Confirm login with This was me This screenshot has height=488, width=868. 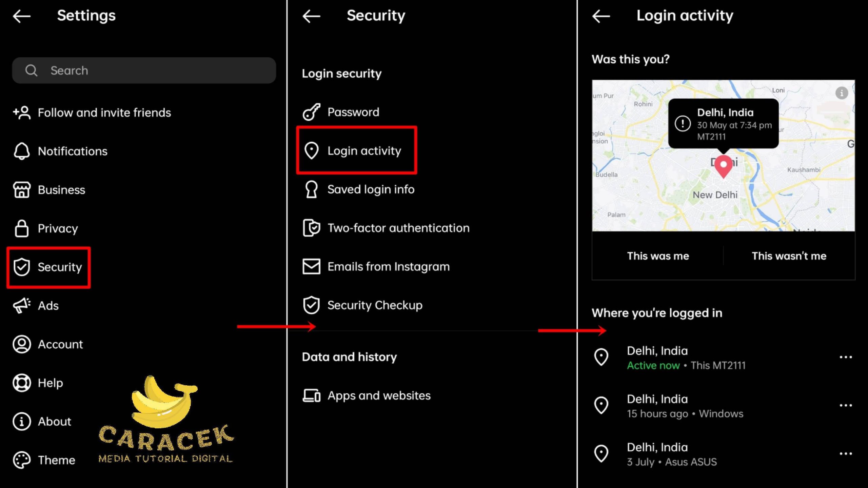click(x=658, y=256)
